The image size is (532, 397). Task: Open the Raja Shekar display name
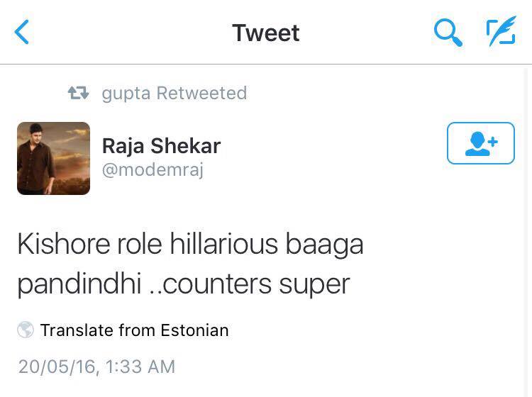(x=161, y=146)
